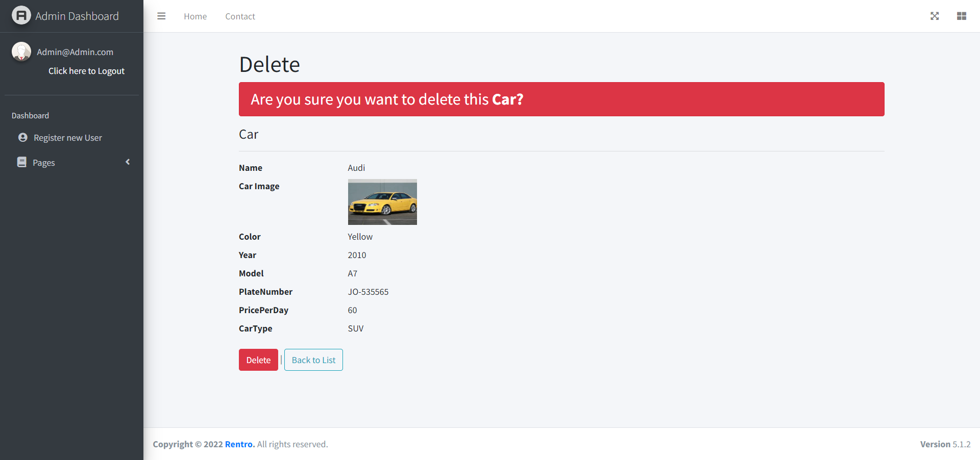Switch to the Home menu item
This screenshot has width=980, height=460.
195,16
